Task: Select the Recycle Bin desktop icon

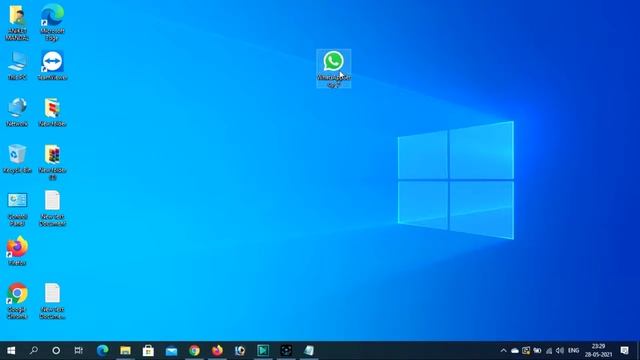Action: click(x=17, y=159)
